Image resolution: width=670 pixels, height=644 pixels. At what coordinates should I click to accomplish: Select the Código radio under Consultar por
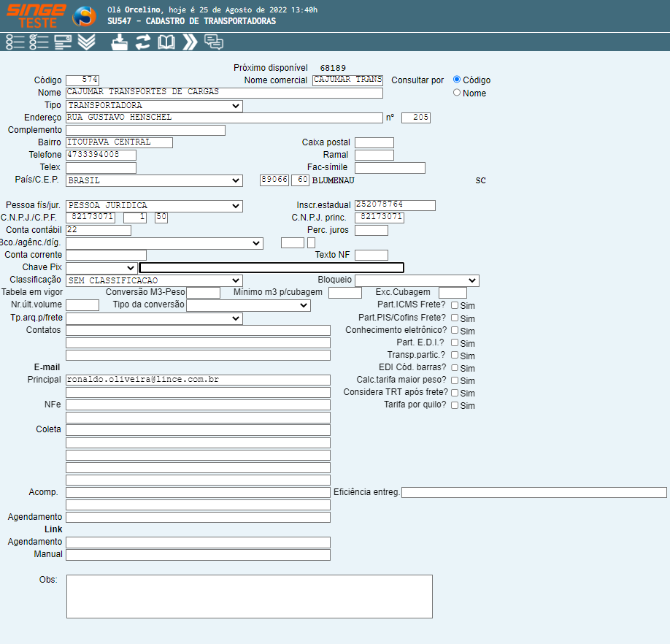pos(457,80)
